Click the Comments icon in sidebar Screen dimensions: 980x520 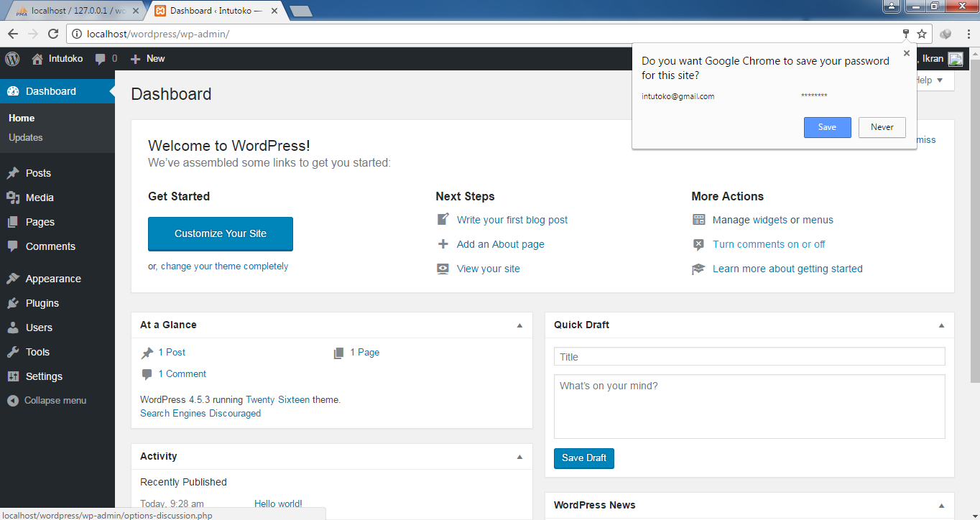click(13, 246)
